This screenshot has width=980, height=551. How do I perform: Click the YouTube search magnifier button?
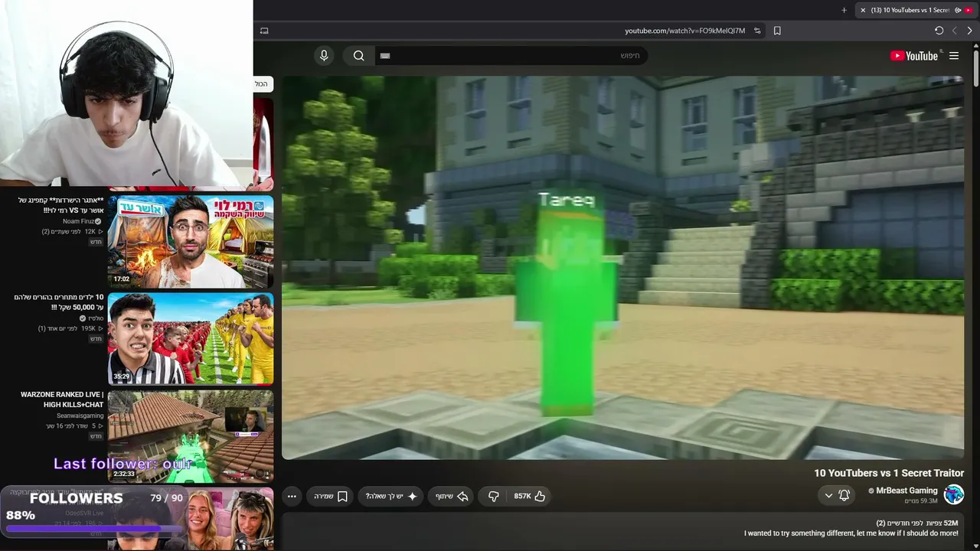tap(358, 55)
